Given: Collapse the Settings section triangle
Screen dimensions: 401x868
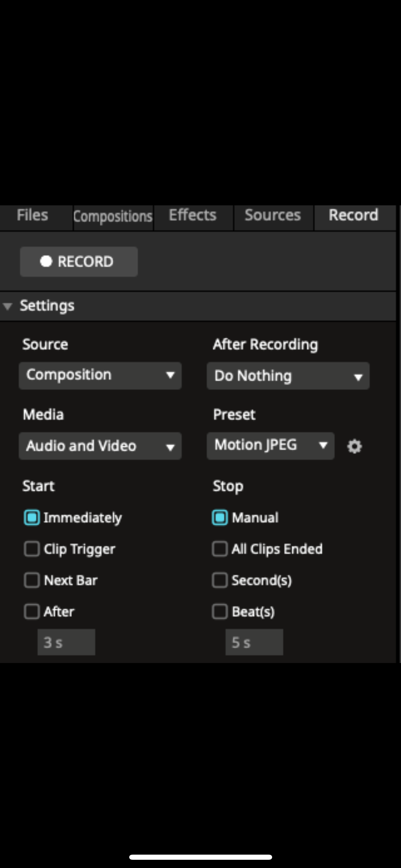Looking at the screenshot, I should (x=8, y=306).
